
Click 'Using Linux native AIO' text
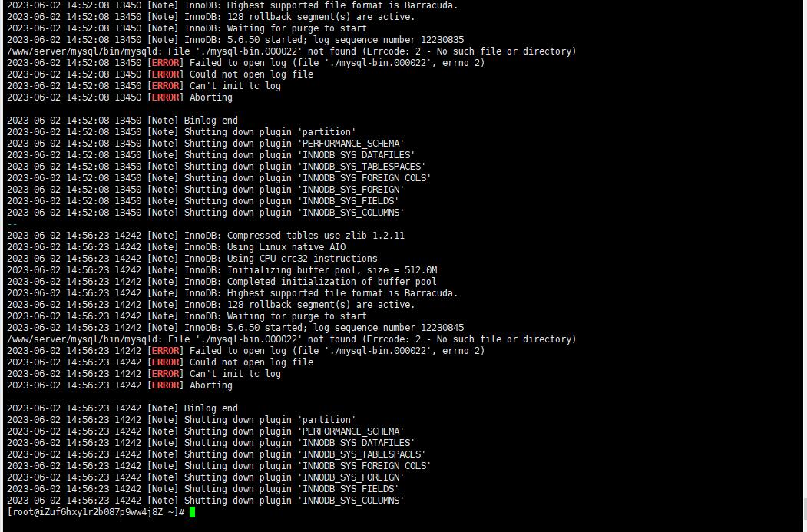pyautogui.click(x=286, y=247)
